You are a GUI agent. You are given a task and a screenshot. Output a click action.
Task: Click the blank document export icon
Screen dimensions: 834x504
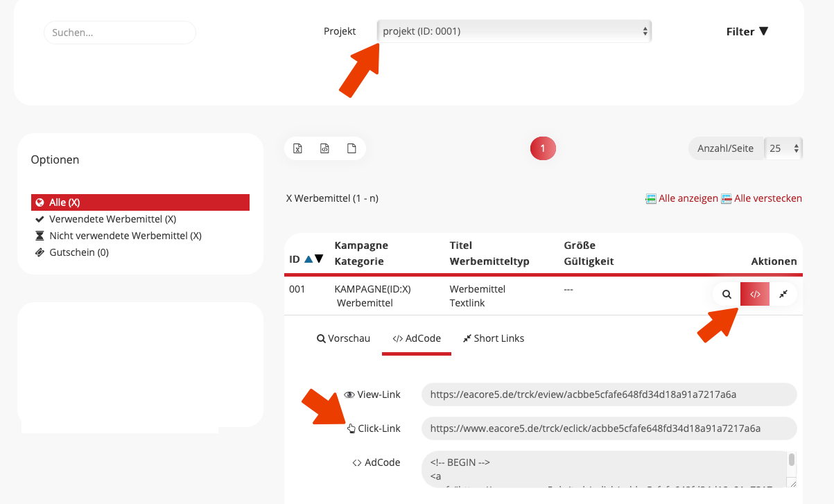pyautogui.click(x=351, y=148)
